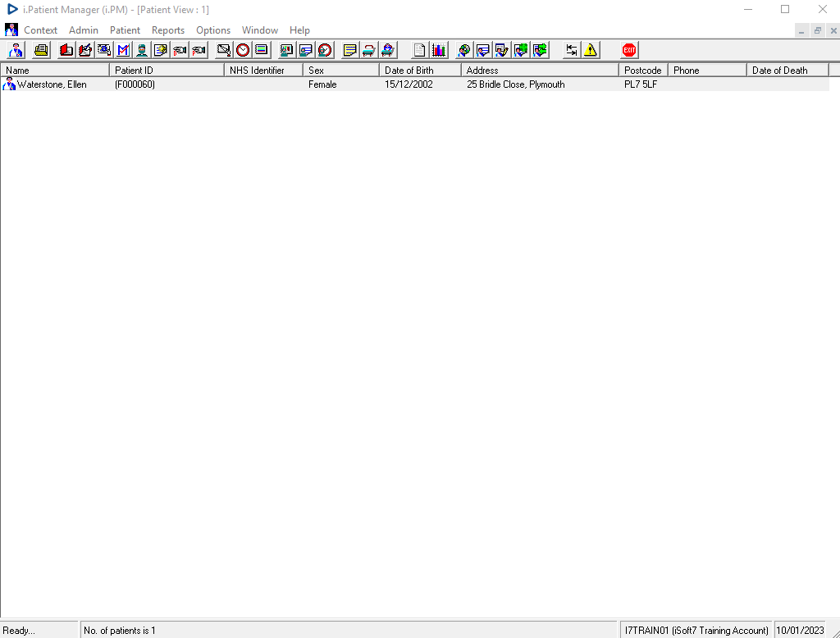Click the application icon beside Context menu

[x=11, y=30]
